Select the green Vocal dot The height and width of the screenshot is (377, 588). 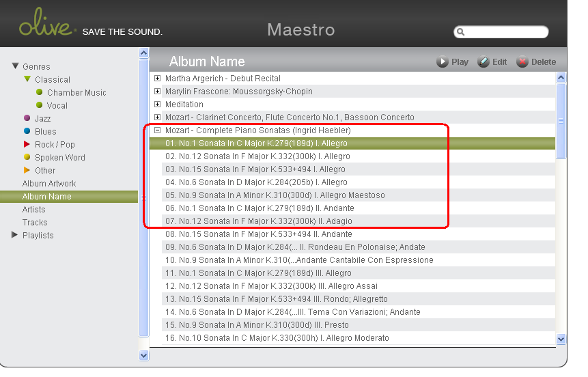[40, 105]
